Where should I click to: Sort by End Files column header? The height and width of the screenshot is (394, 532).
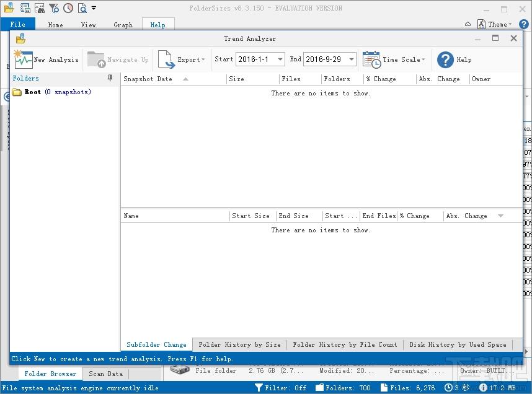click(379, 216)
